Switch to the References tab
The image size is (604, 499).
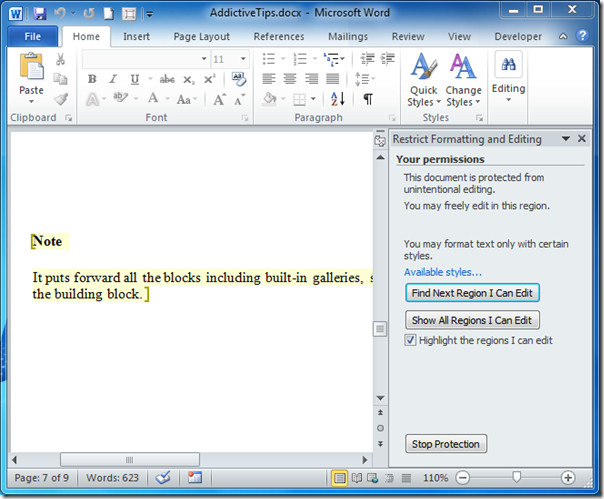coord(279,37)
